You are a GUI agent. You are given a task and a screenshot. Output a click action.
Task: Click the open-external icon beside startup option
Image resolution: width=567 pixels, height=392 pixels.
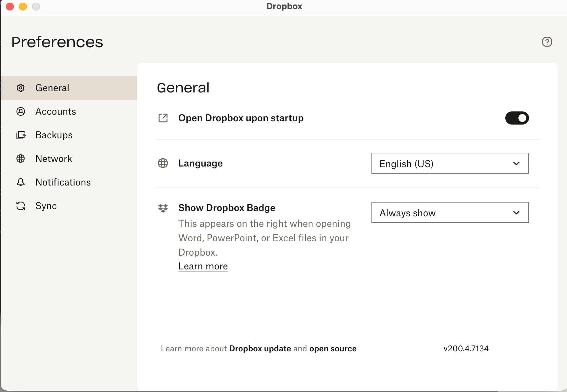[163, 118]
